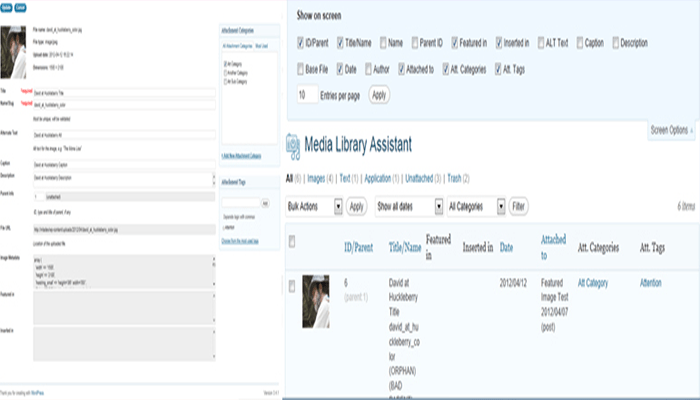The width and height of the screenshot is (700, 400).
Task: Click the Description text area
Action: (x=124, y=180)
